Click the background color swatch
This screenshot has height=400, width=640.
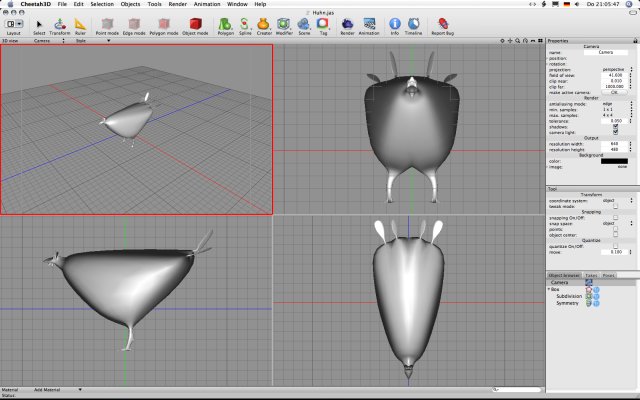tap(614, 161)
